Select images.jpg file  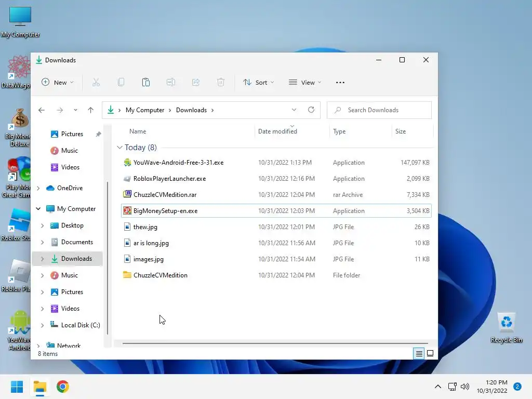point(276,259)
